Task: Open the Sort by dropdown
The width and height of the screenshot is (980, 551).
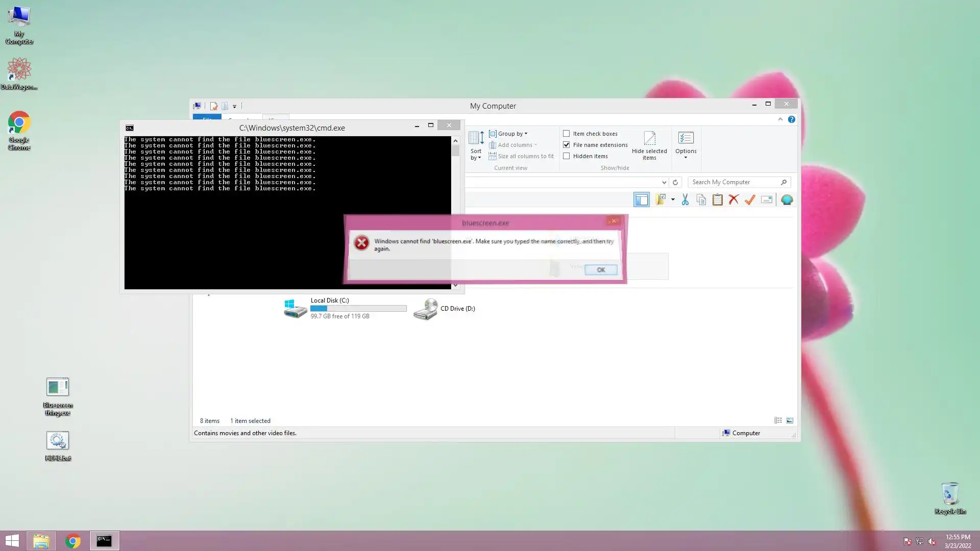Action: 476,146
